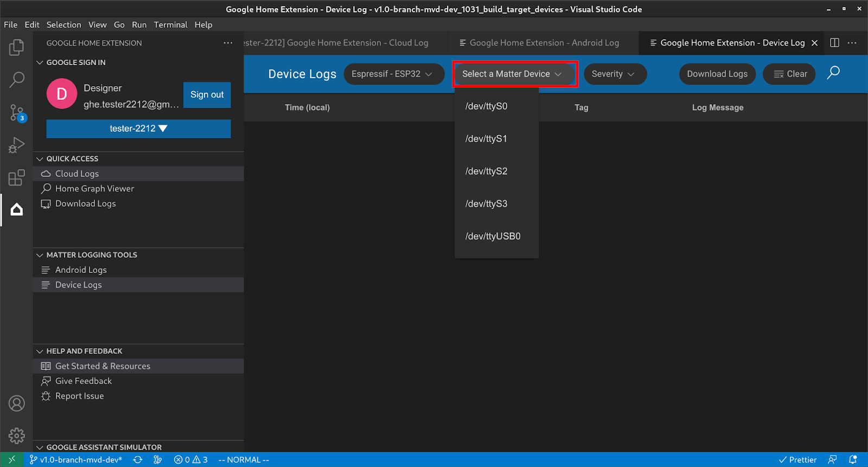Open Home Graph Viewer in Quick Access

[94, 189]
